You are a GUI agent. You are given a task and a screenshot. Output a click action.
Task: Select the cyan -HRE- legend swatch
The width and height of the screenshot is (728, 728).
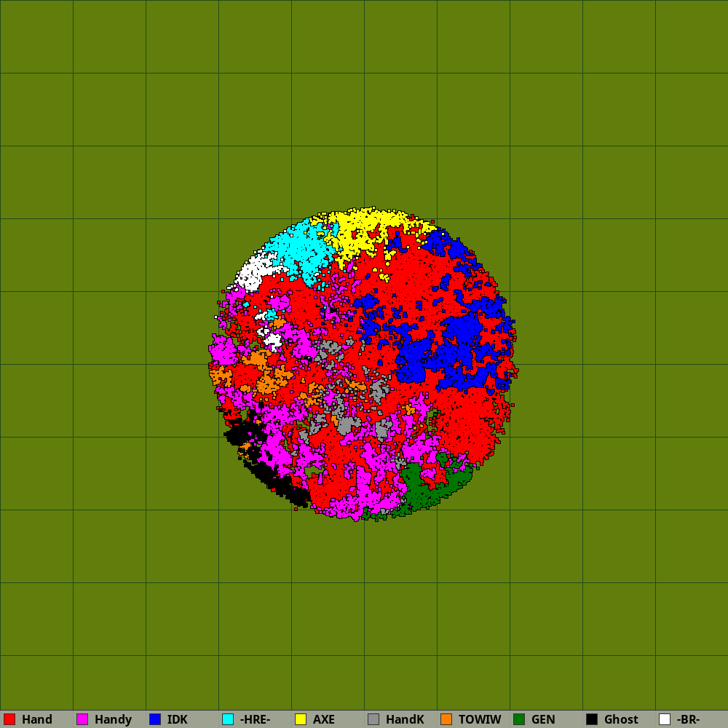228,719
